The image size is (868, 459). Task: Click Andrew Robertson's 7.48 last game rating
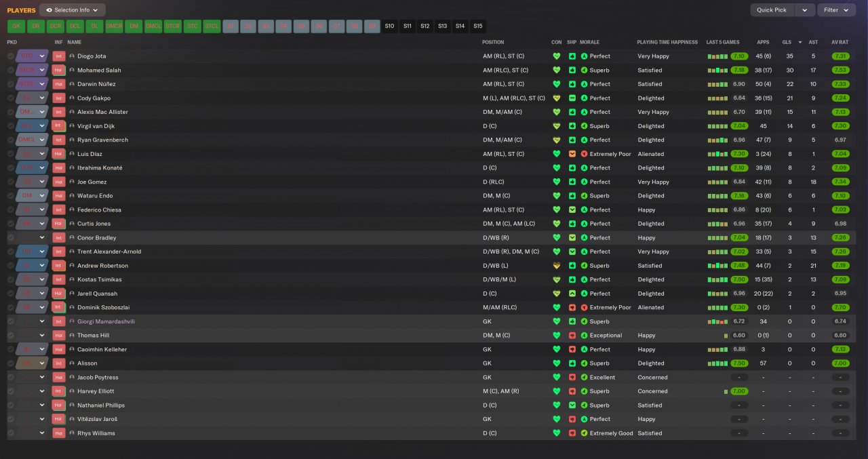pyautogui.click(x=739, y=266)
